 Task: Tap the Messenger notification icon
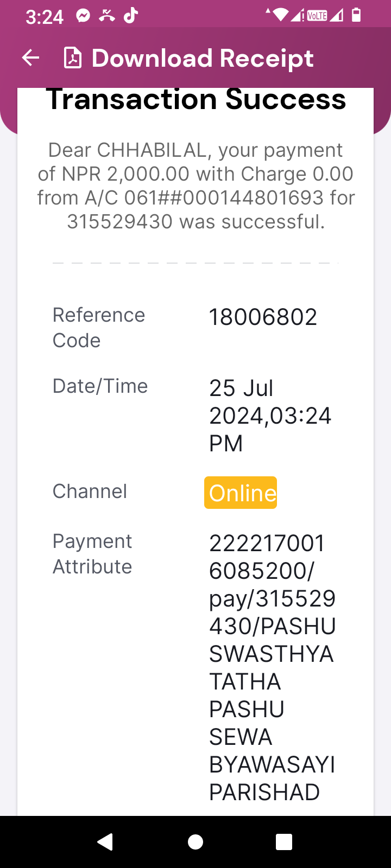pos(83,16)
